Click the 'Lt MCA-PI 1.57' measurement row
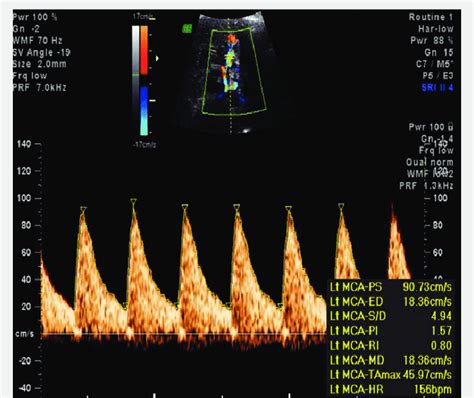The width and height of the screenshot is (474, 398). [391, 331]
